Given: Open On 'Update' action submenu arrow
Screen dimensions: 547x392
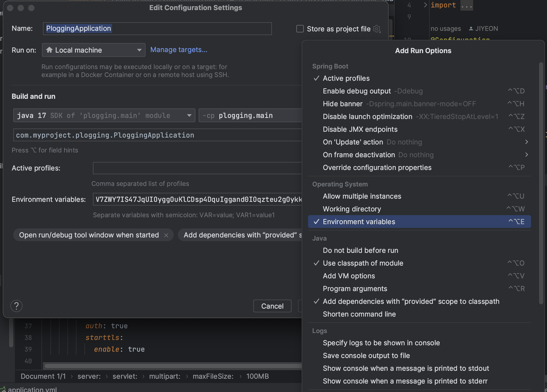Looking at the screenshot, I should pos(526,142).
